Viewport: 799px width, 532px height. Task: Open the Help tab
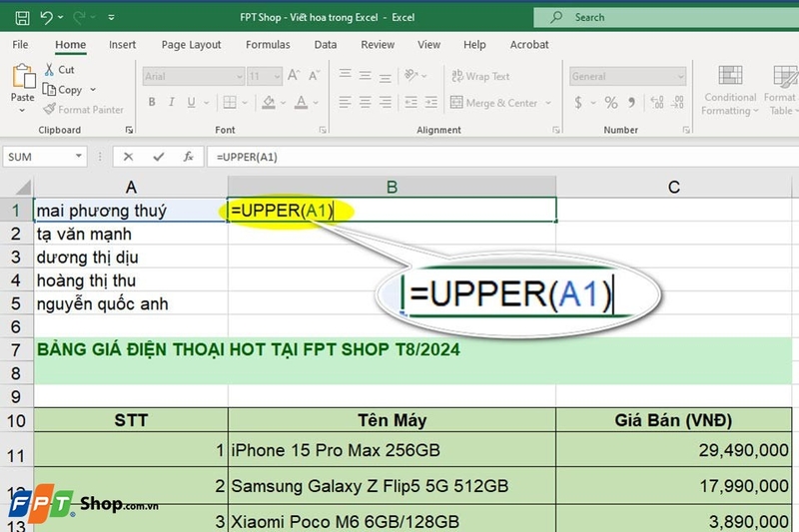click(x=474, y=45)
